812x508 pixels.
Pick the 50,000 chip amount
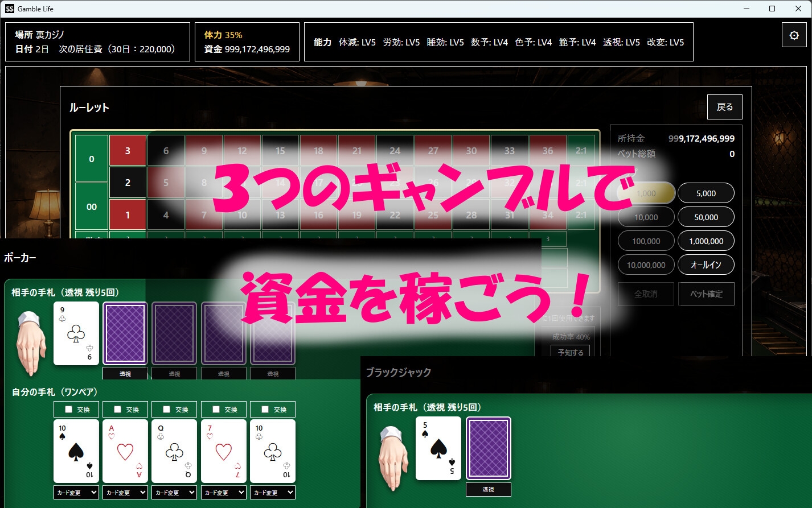tap(706, 217)
